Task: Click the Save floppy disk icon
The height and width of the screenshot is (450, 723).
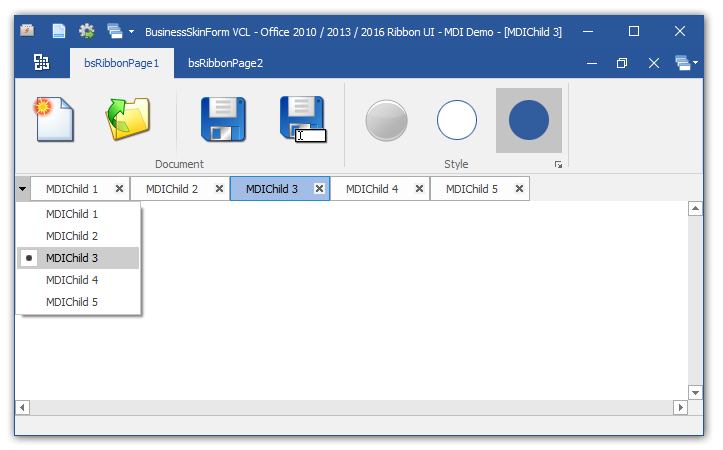Action: click(x=224, y=119)
